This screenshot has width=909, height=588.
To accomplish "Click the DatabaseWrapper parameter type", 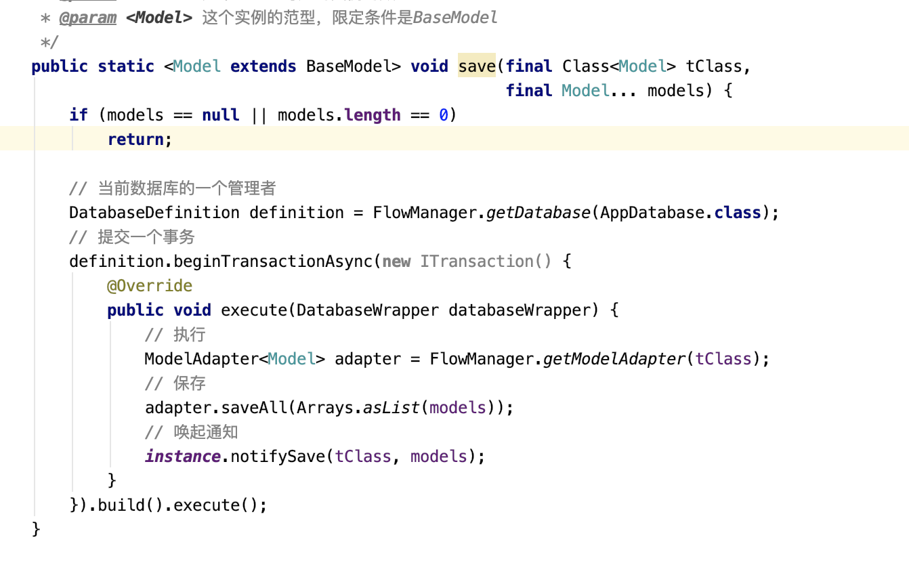I will [368, 310].
